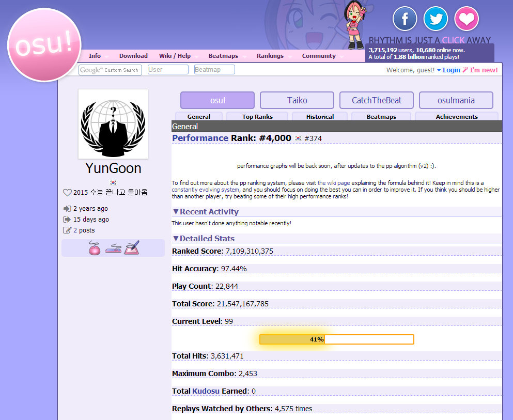Viewport: 513px width, 420px height.
Task: Follow the constantly evolving system link
Action: (206, 190)
